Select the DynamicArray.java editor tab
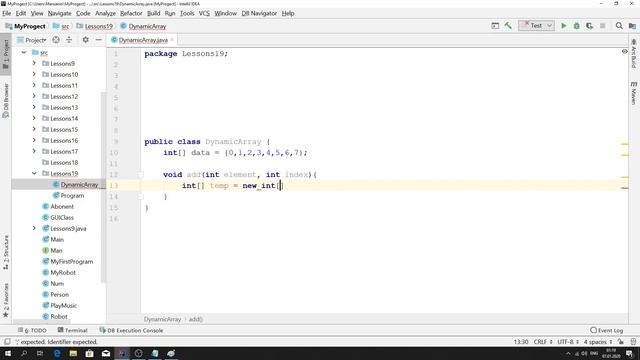 point(143,40)
